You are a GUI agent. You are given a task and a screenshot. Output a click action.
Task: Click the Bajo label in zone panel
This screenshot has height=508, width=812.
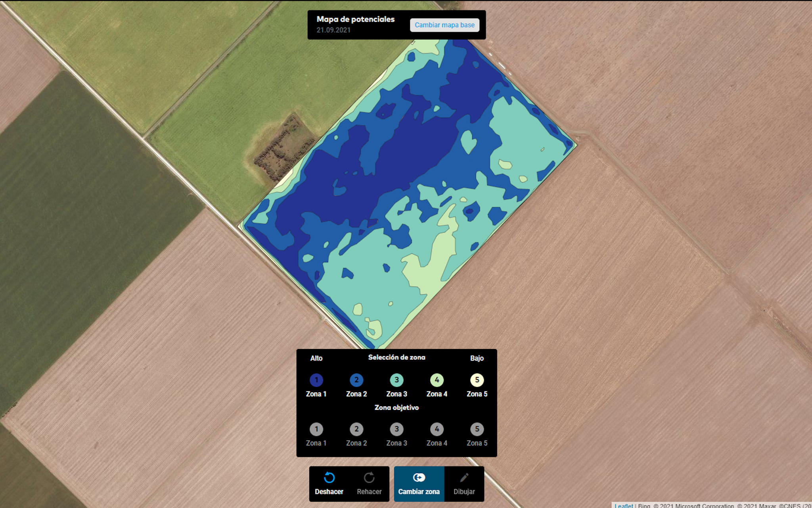[477, 358]
